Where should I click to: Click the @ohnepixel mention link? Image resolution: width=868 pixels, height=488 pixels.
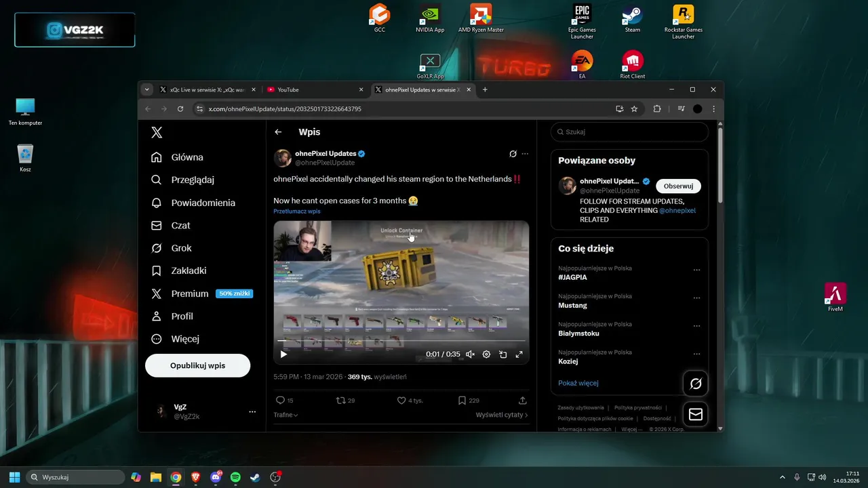pyautogui.click(x=677, y=211)
